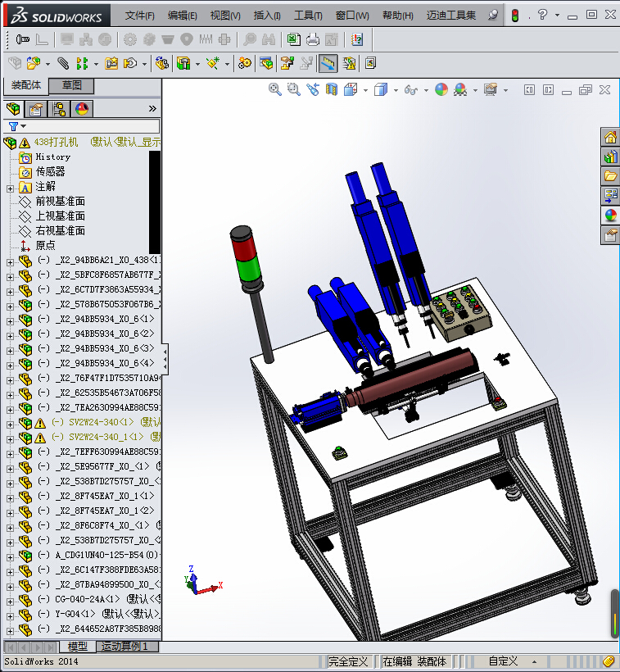Open the File Explorer folder task pane icon
Image resolution: width=620 pixels, height=672 pixels.
coord(610,176)
